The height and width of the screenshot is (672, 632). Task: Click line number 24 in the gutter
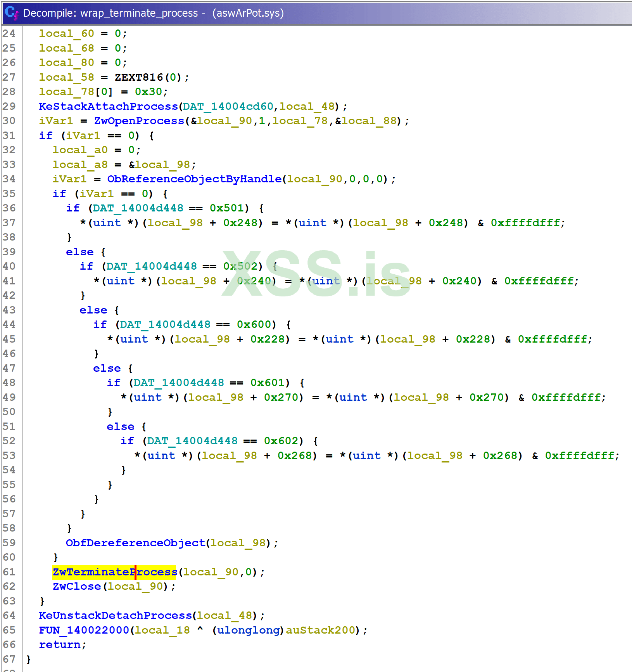pyautogui.click(x=9, y=34)
